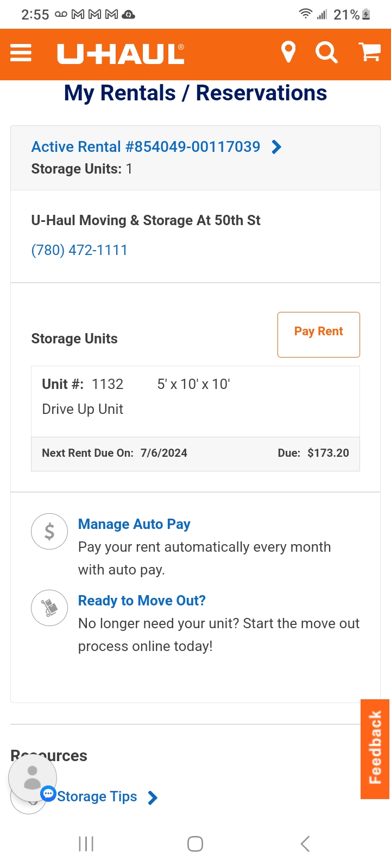
Task: Tap the dollar sign auto pay icon
Action: (49, 531)
